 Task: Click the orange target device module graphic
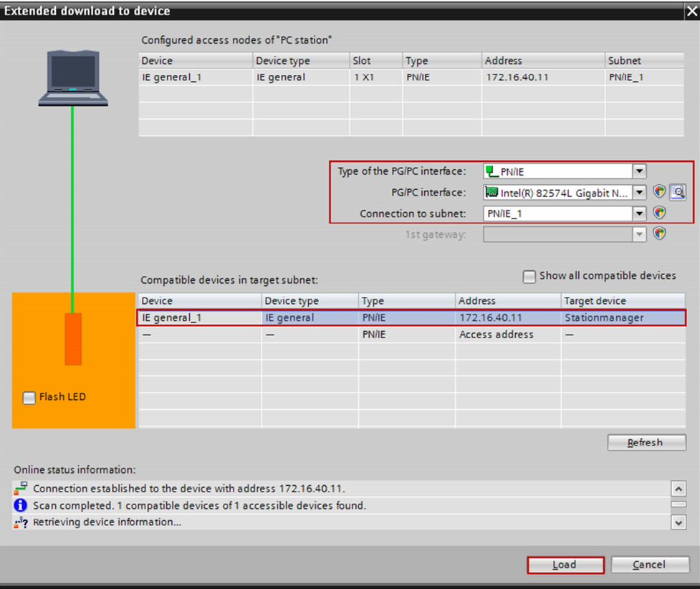coord(73,340)
